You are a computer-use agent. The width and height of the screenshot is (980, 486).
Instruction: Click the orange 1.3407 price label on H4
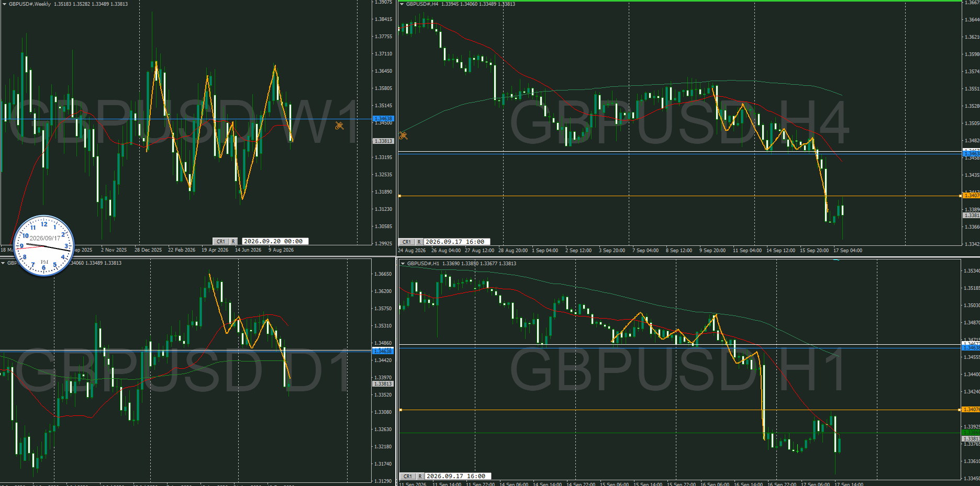971,196
